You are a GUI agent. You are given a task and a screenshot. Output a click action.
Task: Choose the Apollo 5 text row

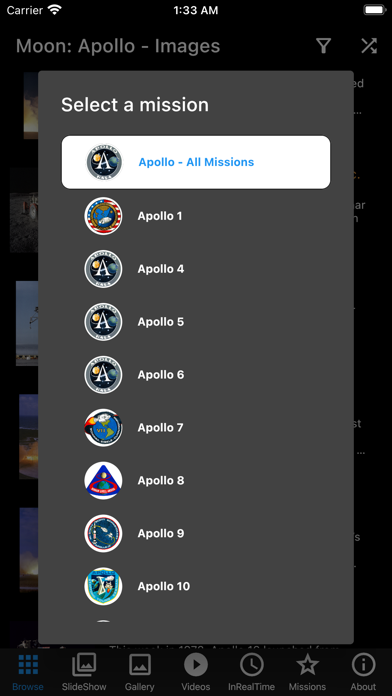(x=161, y=322)
